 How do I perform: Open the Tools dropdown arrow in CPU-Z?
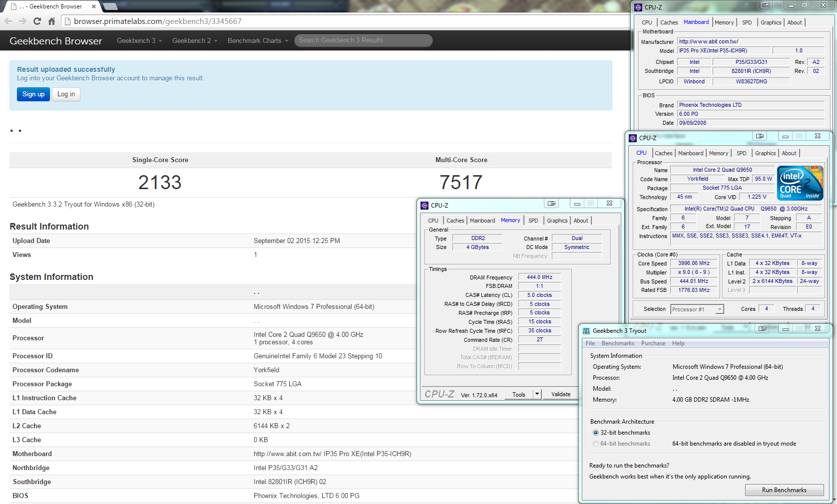click(537, 394)
